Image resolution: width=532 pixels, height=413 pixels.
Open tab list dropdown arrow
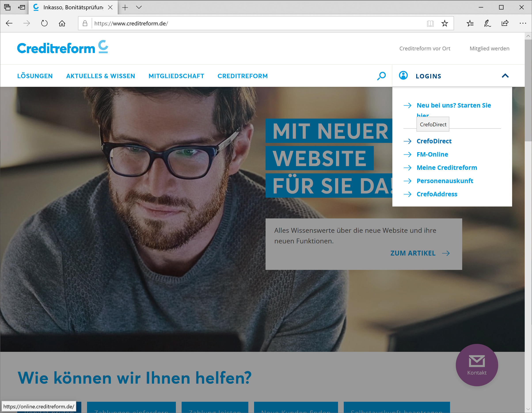click(x=139, y=7)
